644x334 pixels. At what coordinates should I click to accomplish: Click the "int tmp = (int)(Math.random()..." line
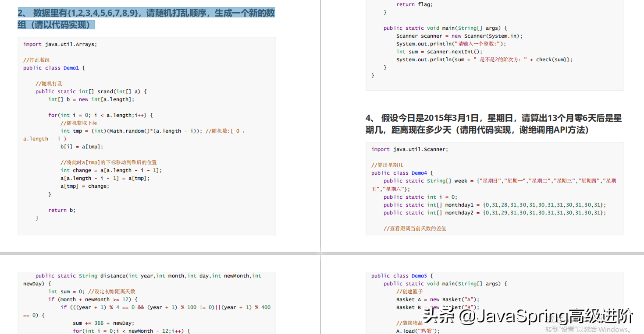click(x=134, y=135)
